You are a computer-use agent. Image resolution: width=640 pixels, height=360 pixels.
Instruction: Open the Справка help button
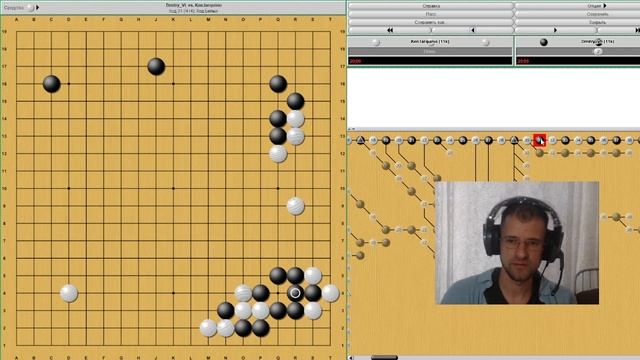tap(431, 6)
